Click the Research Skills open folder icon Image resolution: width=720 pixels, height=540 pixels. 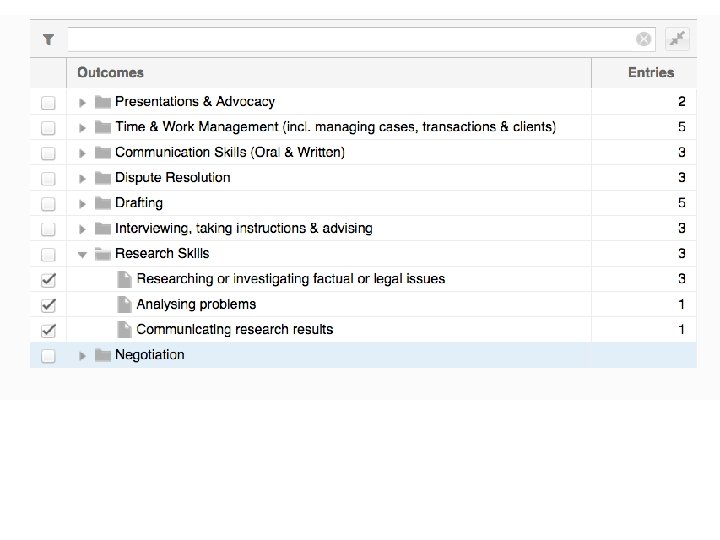click(x=102, y=254)
